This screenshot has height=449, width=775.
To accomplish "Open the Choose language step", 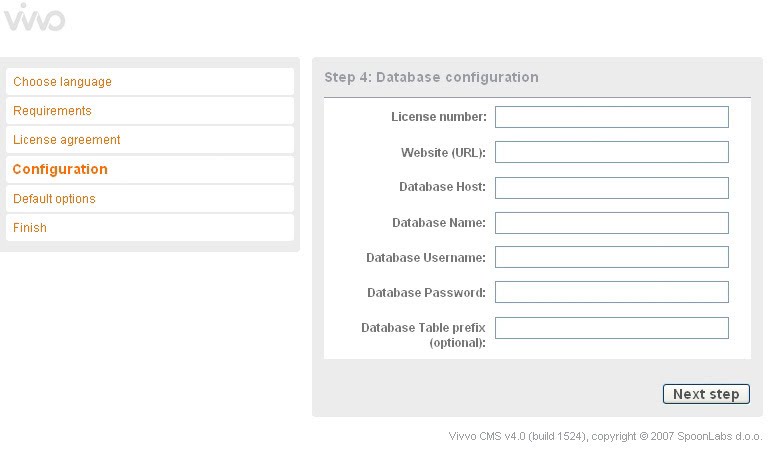I will [62, 82].
